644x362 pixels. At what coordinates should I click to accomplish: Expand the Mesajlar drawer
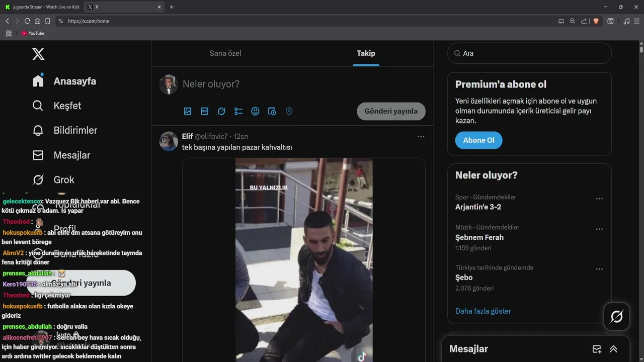coord(613,349)
